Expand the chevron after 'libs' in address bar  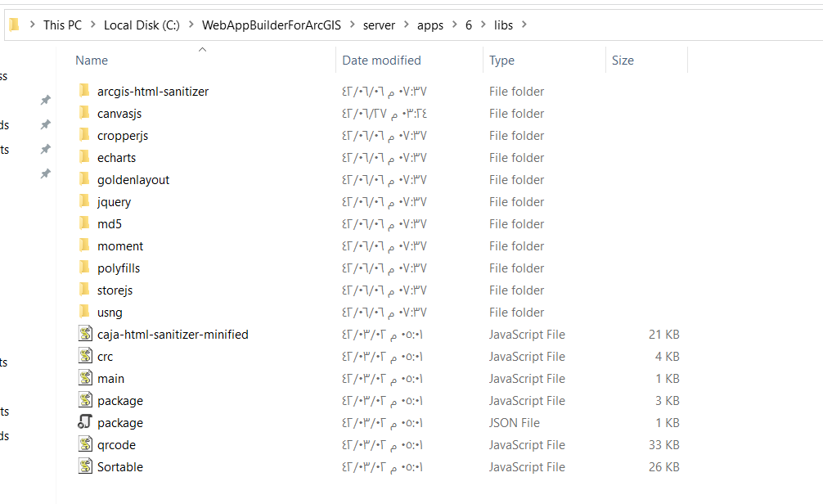click(x=524, y=25)
